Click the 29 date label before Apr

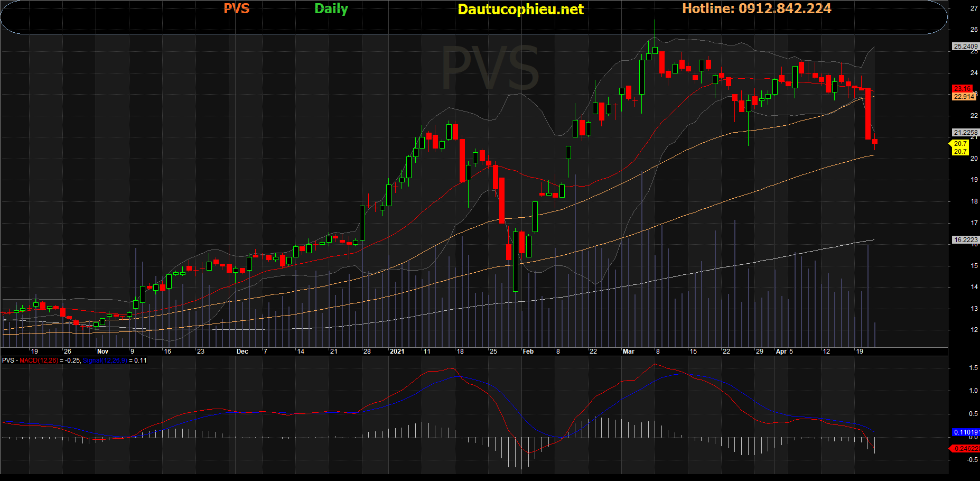pos(760,351)
